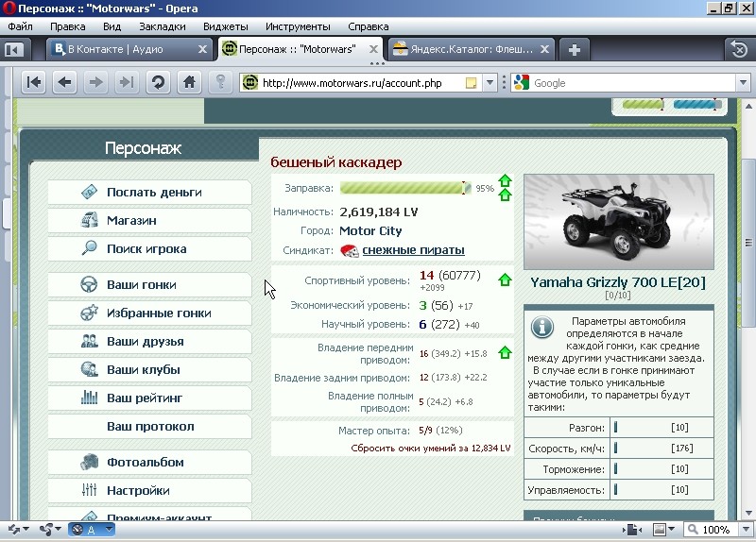The width and height of the screenshot is (756, 542).
Task: Open Избранные гонки section
Action: pos(150,313)
